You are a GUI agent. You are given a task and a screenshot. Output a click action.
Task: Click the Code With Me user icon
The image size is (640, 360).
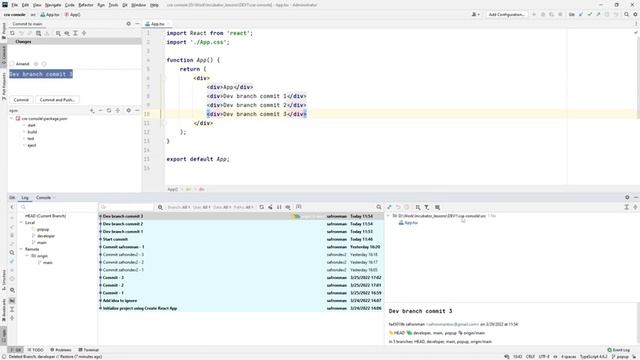point(475,14)
